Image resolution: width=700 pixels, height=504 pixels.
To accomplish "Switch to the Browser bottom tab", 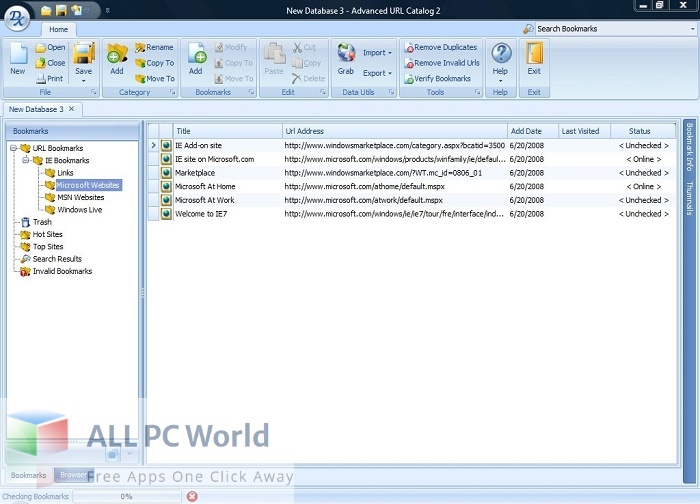I will (74, 475).
